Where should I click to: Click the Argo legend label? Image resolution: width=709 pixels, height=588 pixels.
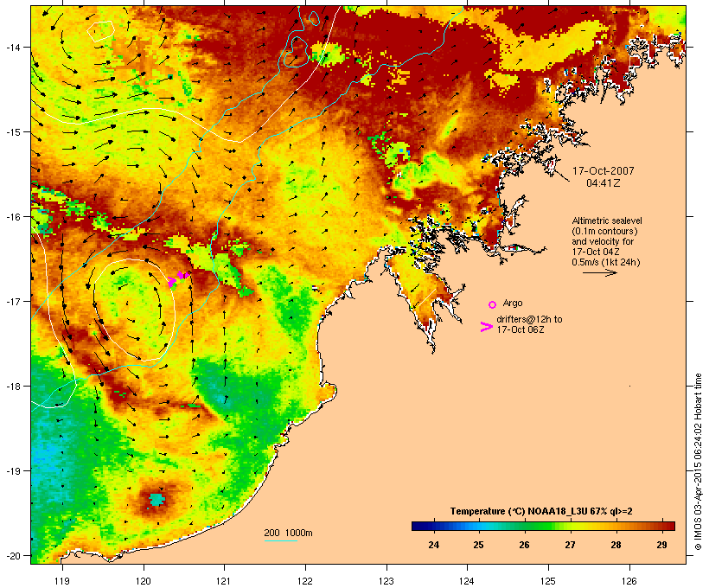513,303
